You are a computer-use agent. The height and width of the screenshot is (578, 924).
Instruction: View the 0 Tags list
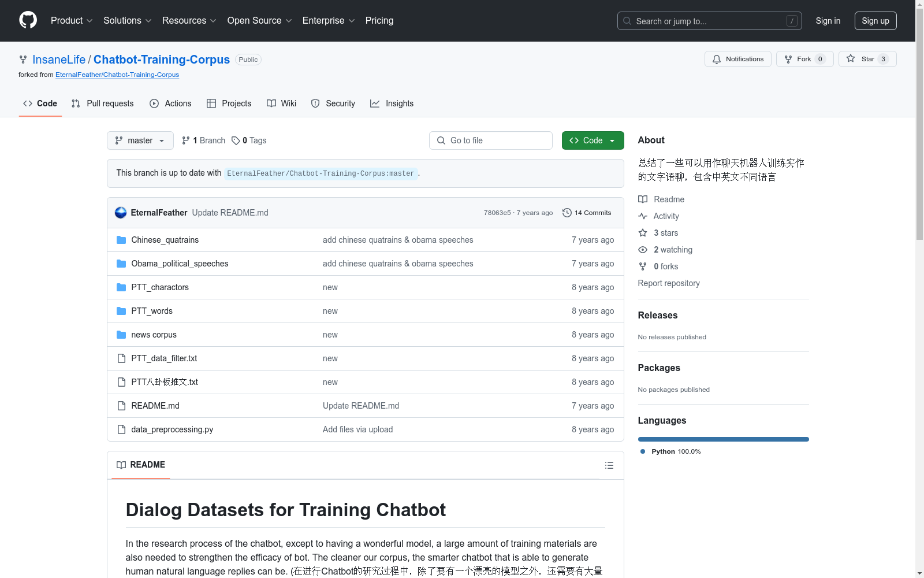(x=249, y=140)
